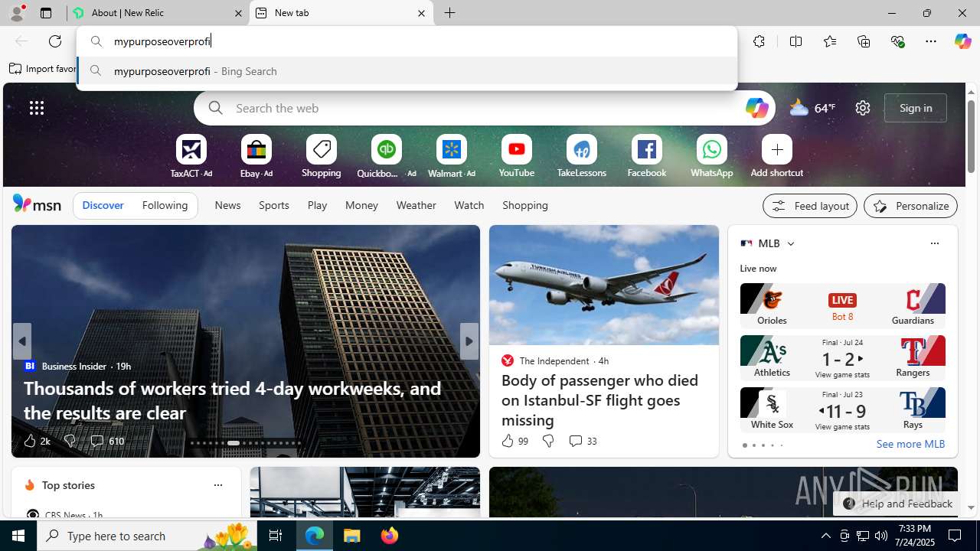Open Help and Feedback
Viewport: 980px width, 551px height.
[x=897, y=504]
